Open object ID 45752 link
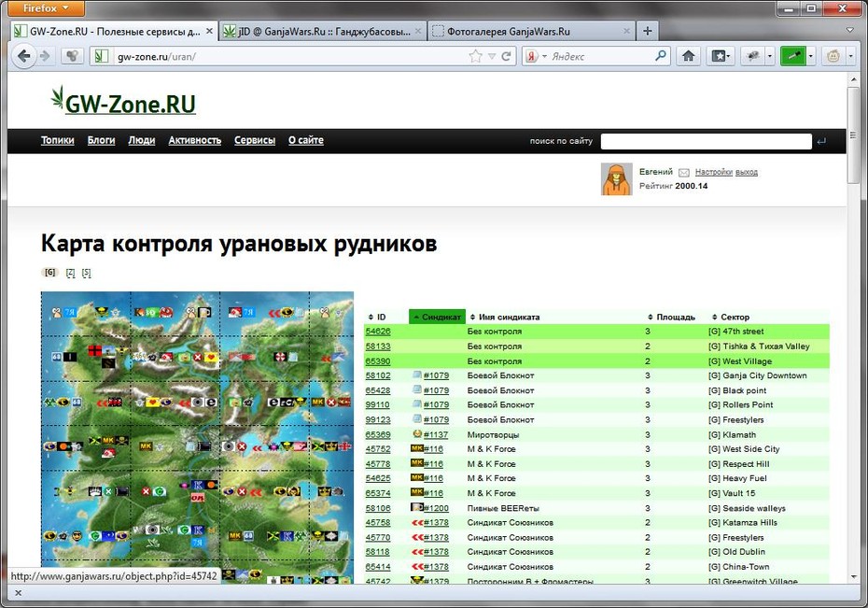This screenshot has height=608, width=868. tap(378, 449)
